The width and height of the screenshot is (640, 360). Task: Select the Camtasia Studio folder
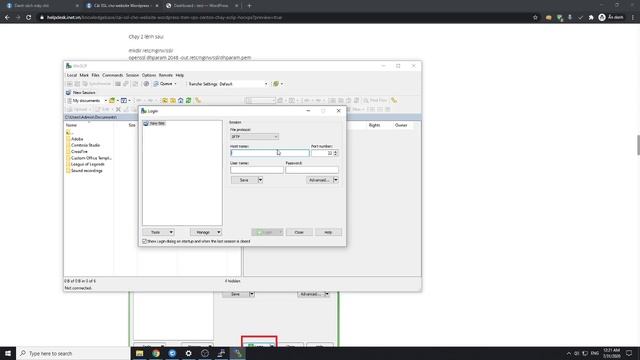click(85, 145)
